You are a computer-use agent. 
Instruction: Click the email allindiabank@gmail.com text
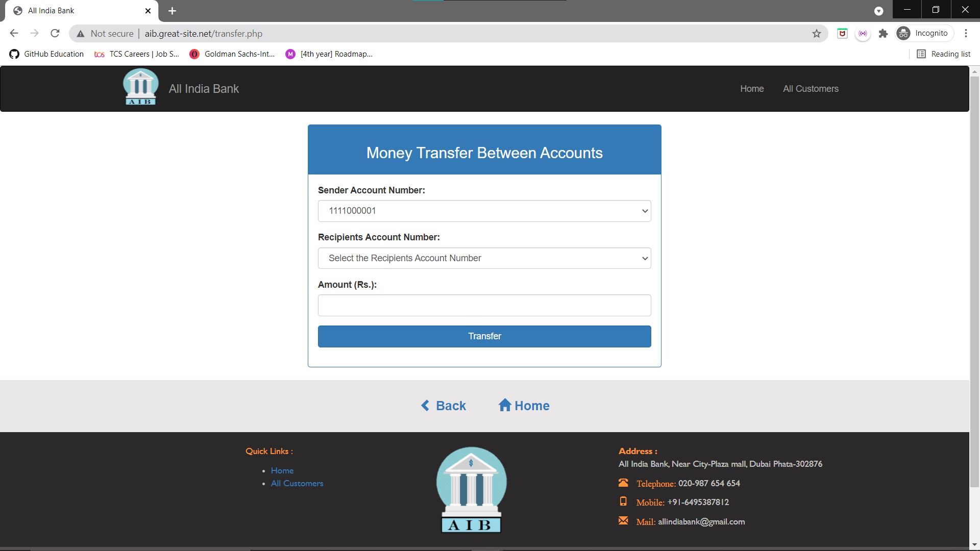point(701,521)
